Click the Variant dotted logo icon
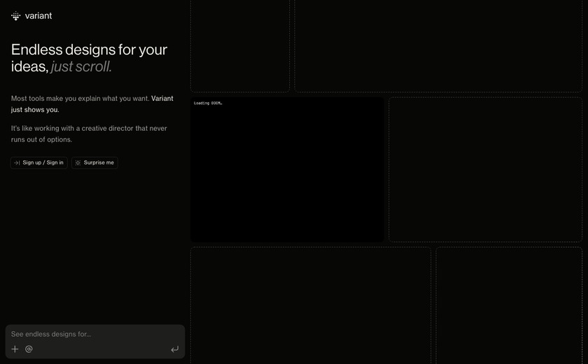 point(15,16)
